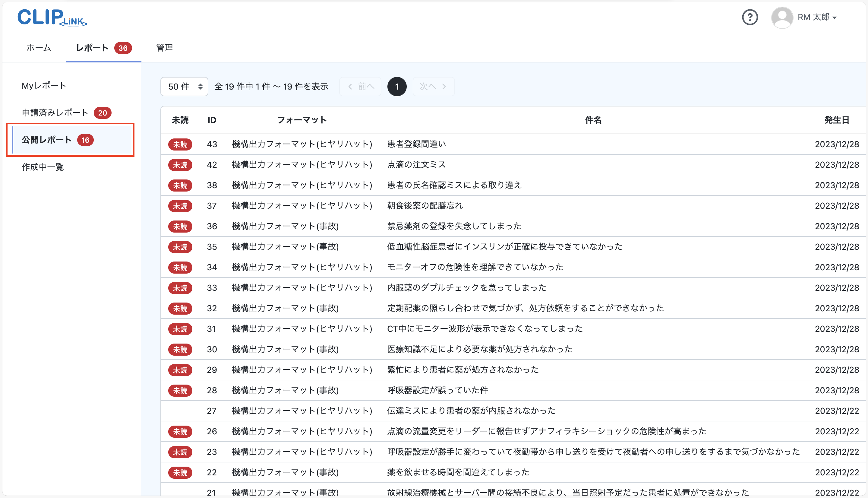Open report 35 about insulin administration error
This screenshot has width=868, height=498.
[504, 247]
